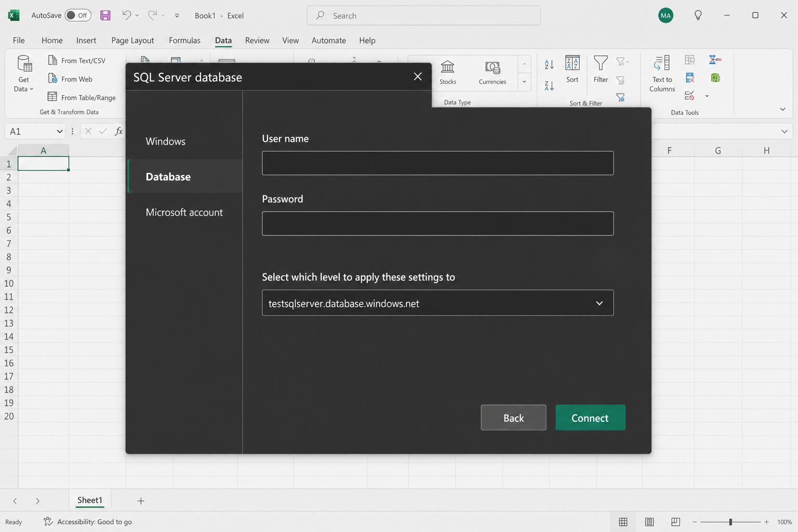Switch to the Home tab
The image size is (798, 532).
point(52,41)
